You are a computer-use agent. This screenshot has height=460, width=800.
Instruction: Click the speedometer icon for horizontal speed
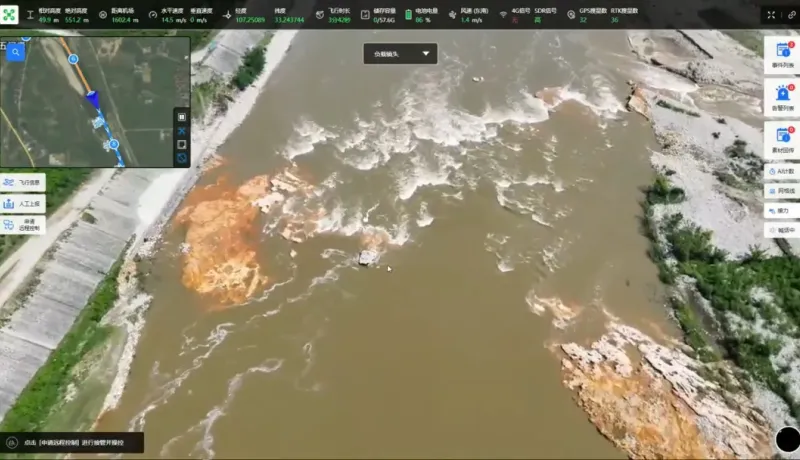coord(153,15)
